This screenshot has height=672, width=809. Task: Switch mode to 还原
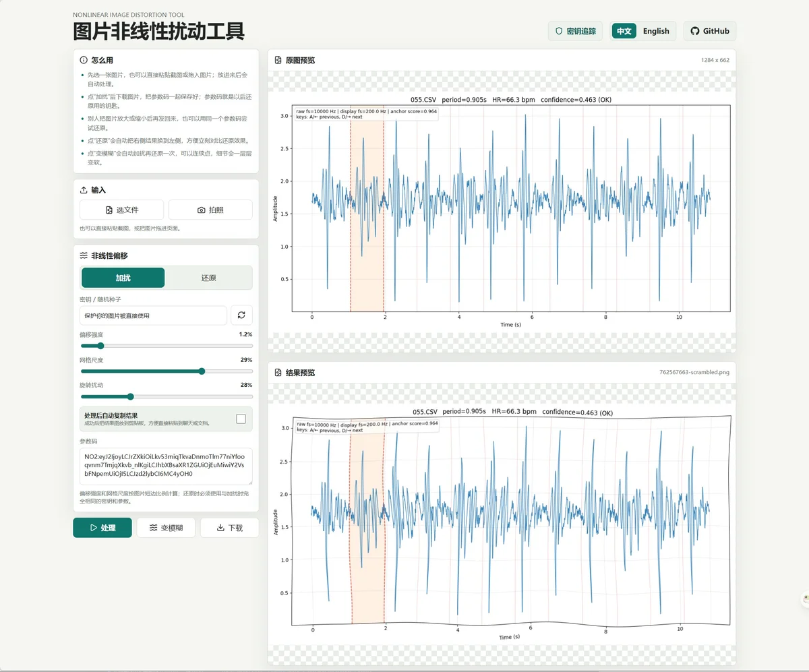coord(209,278)
